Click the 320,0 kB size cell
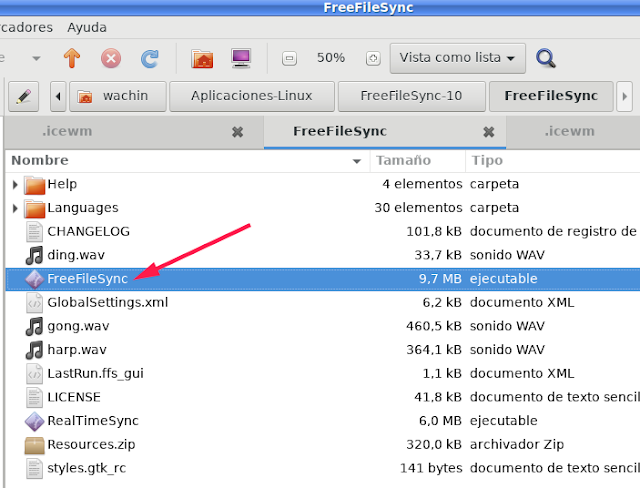 (x=434, y=445)
